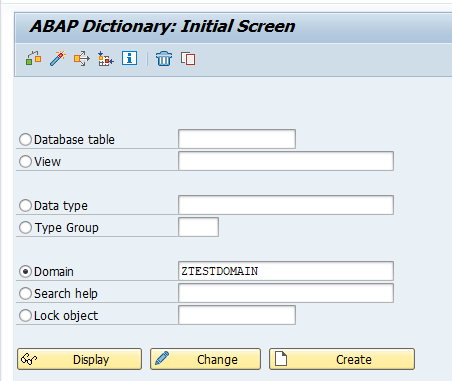The width and height of the screenshot is (452, 381).
Task: Click the Delete trash can icon
Action: coord(164,59)
